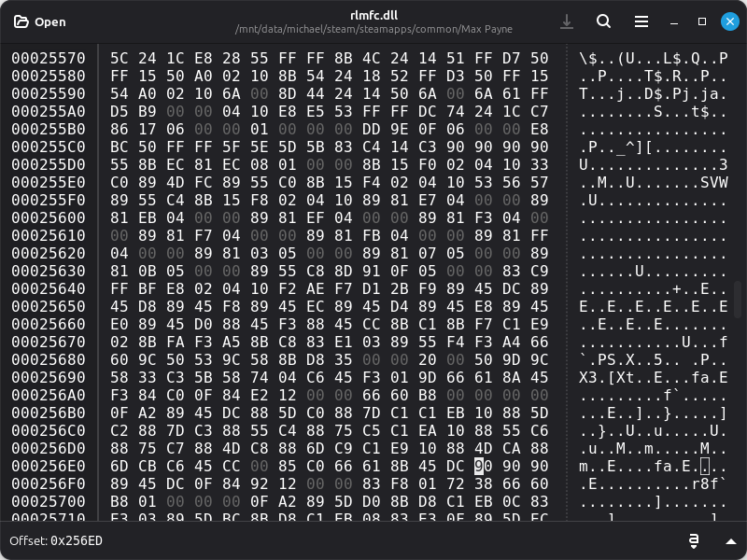This screenshot has width=747, height=560.
Task: Click the Save download-arrow icon
Action: [566, 21]
